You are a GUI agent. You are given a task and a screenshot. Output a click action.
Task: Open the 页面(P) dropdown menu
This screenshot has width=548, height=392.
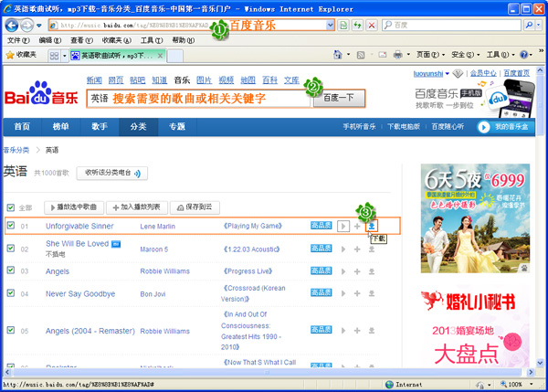[430, 55]
